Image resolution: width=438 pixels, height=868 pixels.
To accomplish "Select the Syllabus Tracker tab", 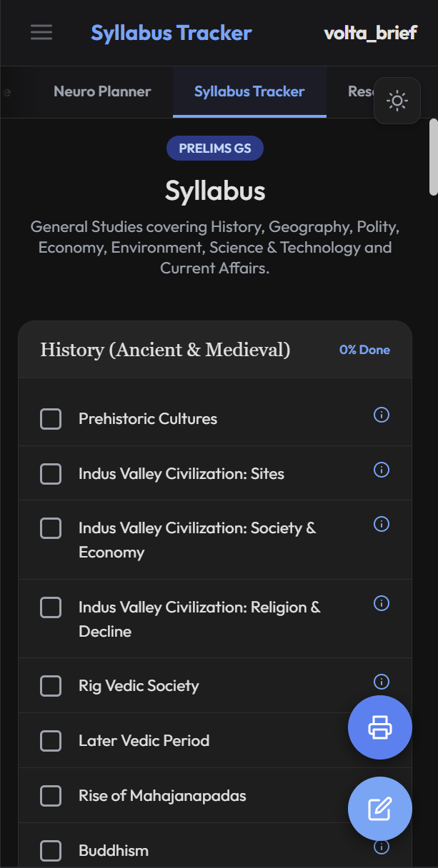I will [x=249, y=91].
